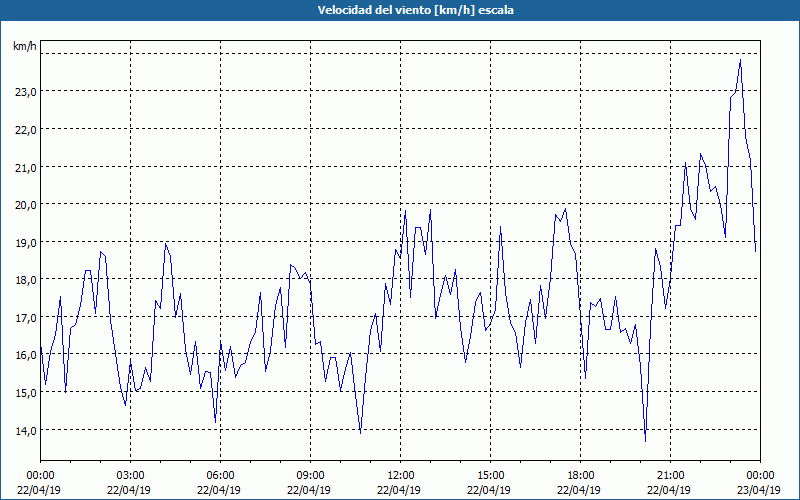The image size is (800, 500).
Task: Click the 12:00 time axis label
Action: pos(401,476)
